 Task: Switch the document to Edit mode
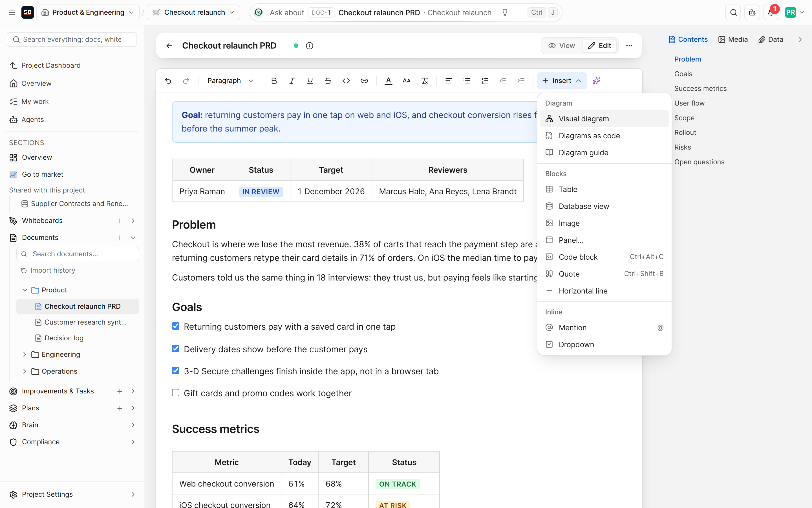(x=599, y=46)
